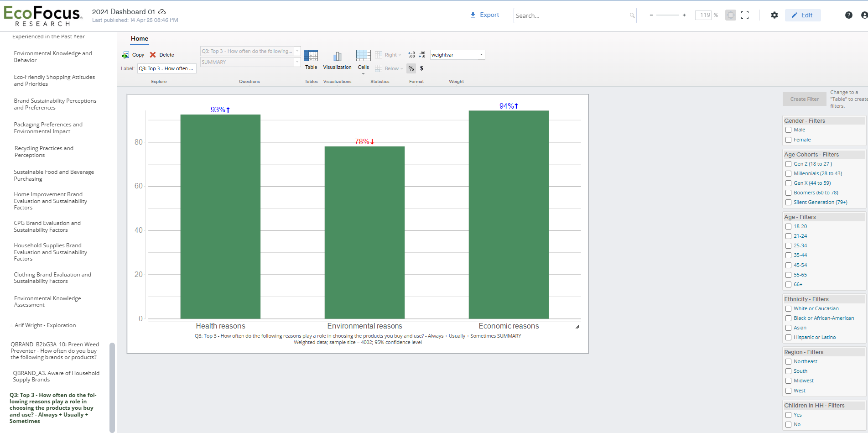
Task: Click the zoom slider track
Action: (667, 15)
